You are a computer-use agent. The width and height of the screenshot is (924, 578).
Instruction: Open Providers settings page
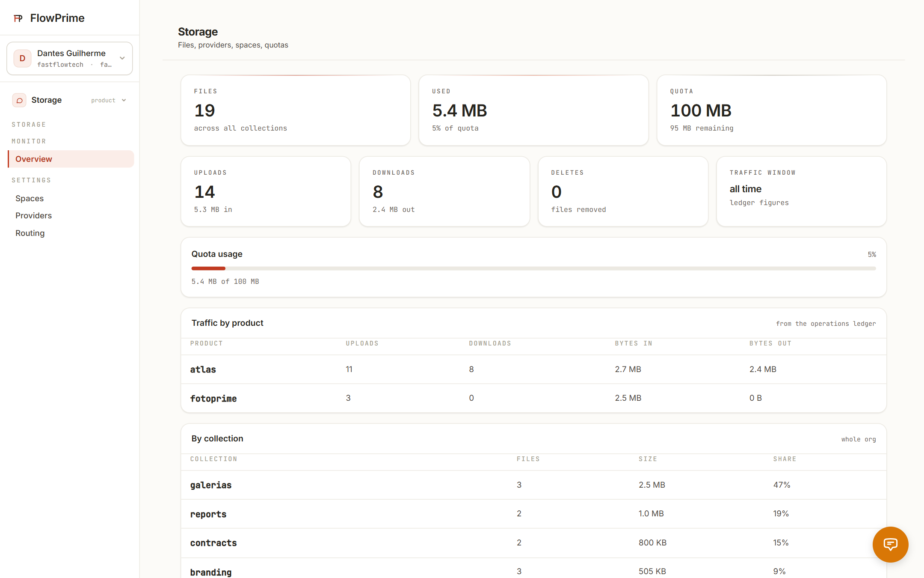(x=33, y=215)
